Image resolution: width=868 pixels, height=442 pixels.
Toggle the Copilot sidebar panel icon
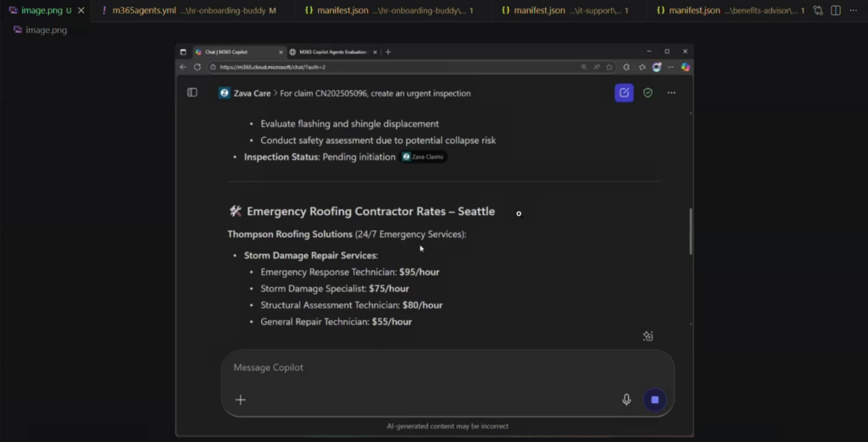click(192, 93)
